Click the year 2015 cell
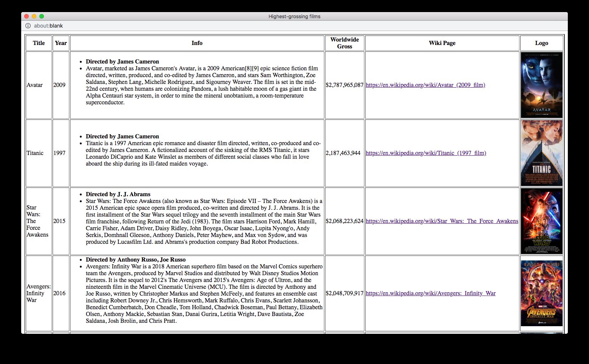 tap(61, 221)
